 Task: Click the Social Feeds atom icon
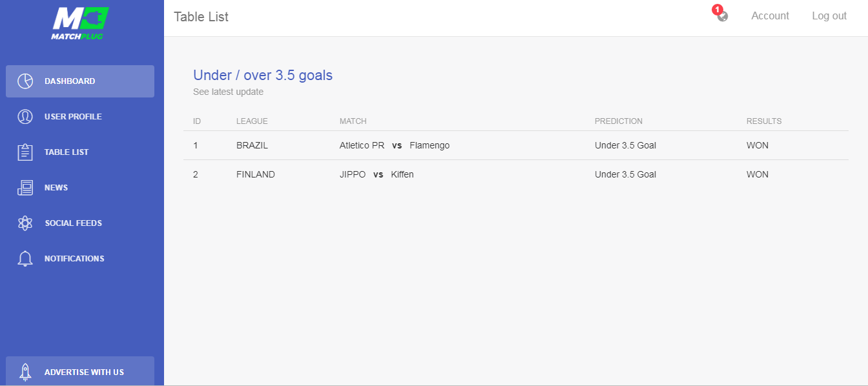[25, 223]
